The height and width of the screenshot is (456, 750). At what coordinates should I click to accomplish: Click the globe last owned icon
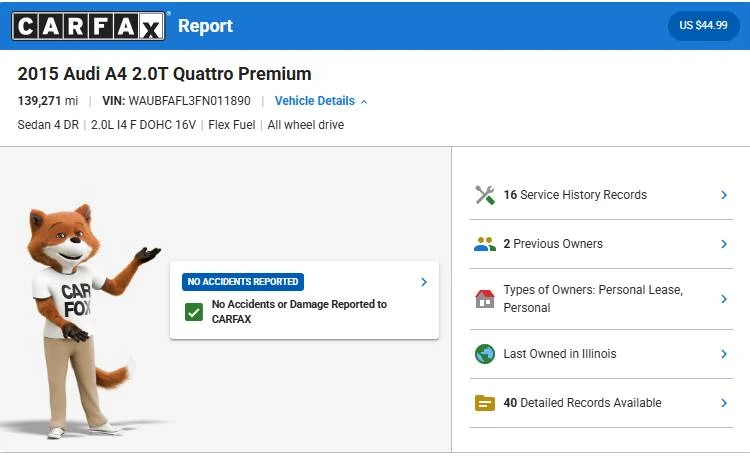pyautogui.click(x=485, y=354)
